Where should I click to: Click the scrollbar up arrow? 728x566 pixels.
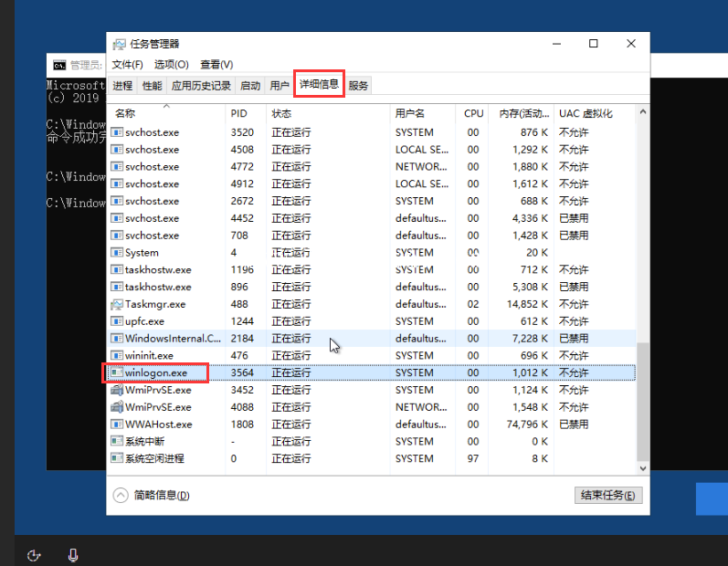coord(642,111)
